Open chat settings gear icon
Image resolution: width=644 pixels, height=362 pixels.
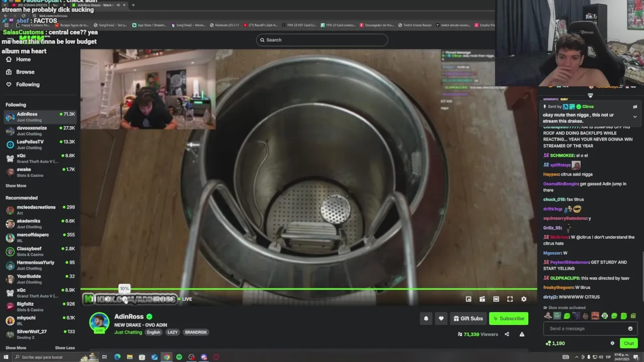612,343
